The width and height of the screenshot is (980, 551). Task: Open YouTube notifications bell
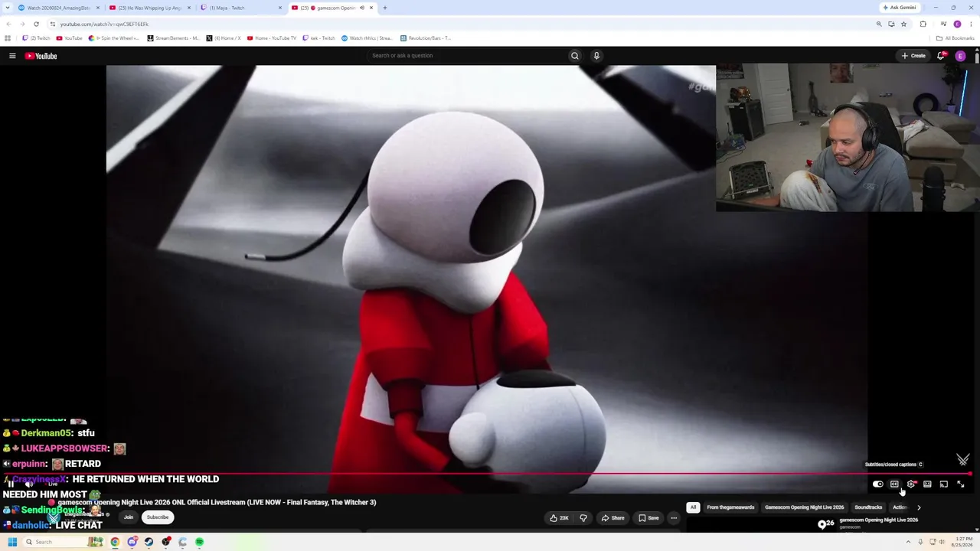point(941,56)
